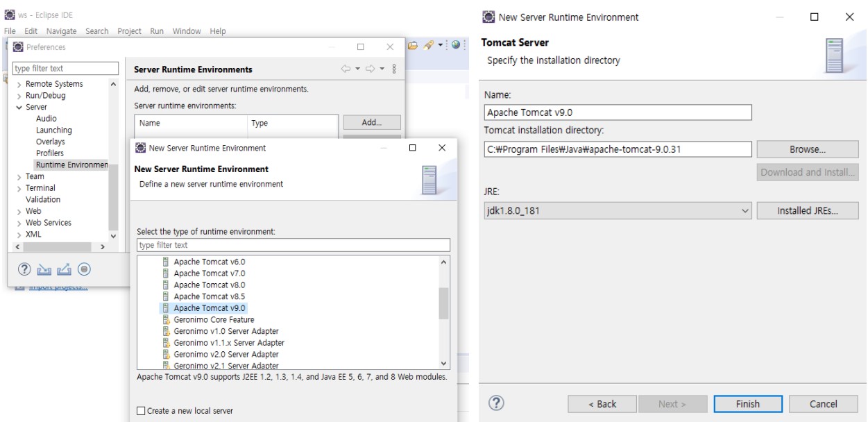Viewport: 868px width, 422px height.
Task: Click the Cancel button
Action: pyautogui.click(x=824, y=404)
